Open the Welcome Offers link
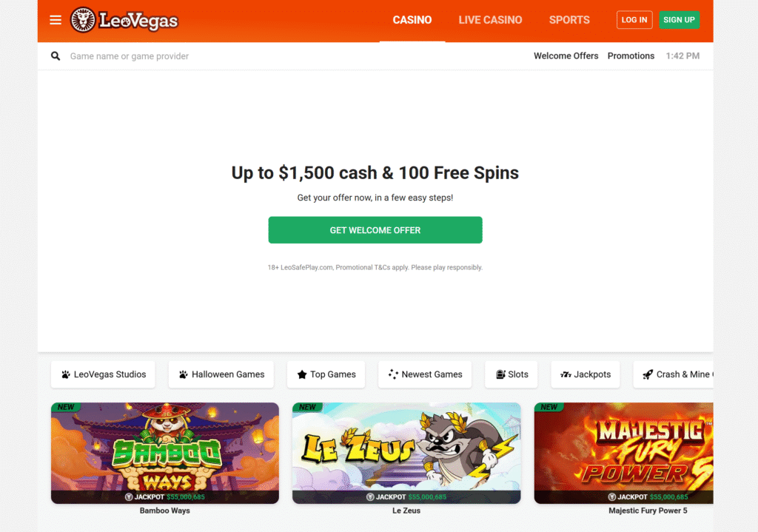This screenshot has height=532, width=758. click(x=566, y=56)
